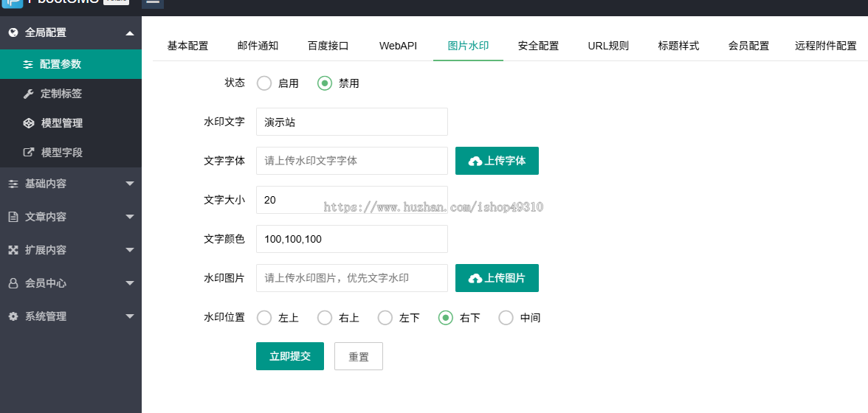Set watermark position to 左上
The width and height of the screenshot is (868, 413).
tap(264, 318)
